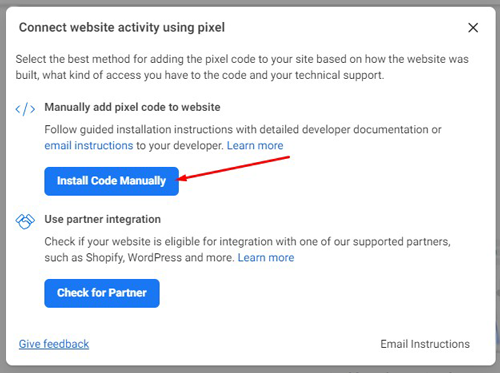This screenshot has width=500, height=373.
Task: Select Email Instructions in the dialog footer
Action: [x=425, y=344]
